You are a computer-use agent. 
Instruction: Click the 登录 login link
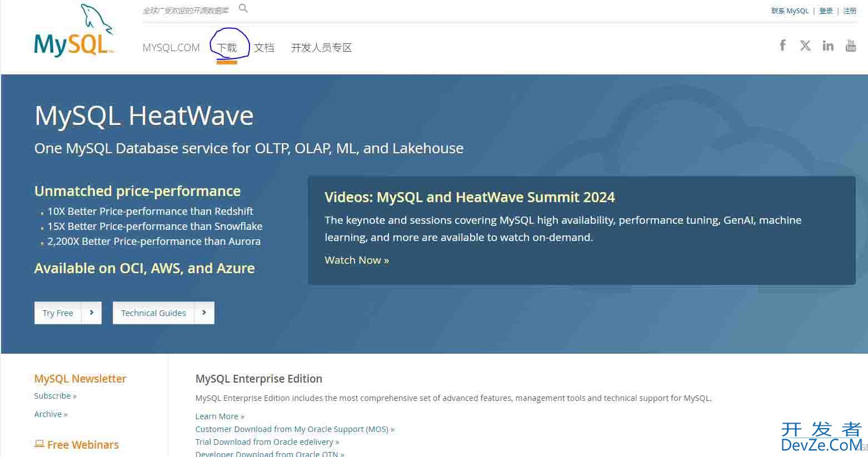coord(826,11)
